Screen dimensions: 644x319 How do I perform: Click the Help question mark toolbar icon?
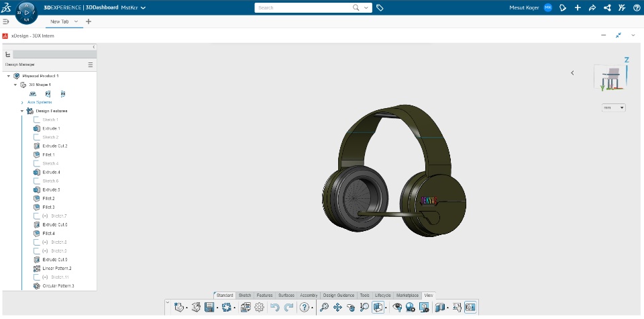coord(304,307)
